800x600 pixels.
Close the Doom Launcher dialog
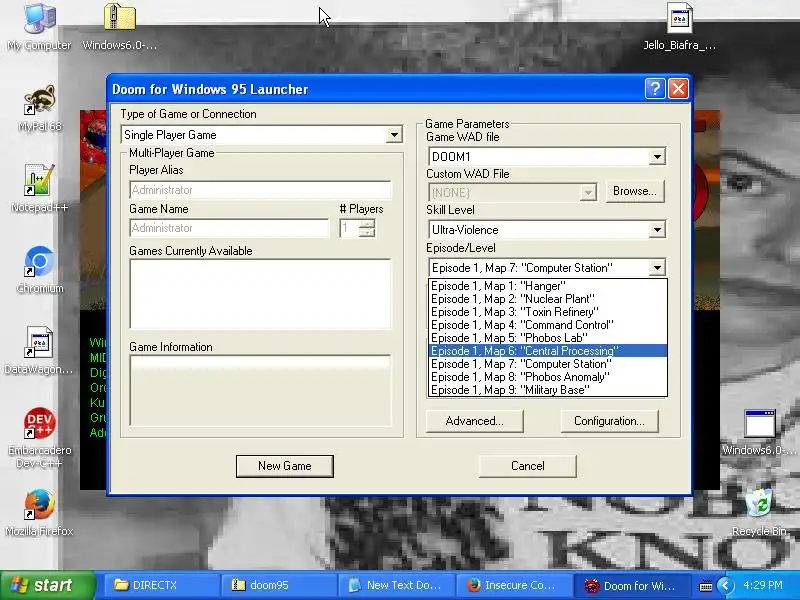click(x=678, y=89)
